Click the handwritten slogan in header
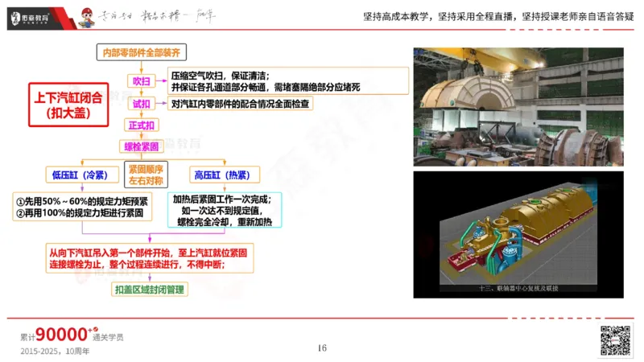644x362 pixels. point(156,16)
